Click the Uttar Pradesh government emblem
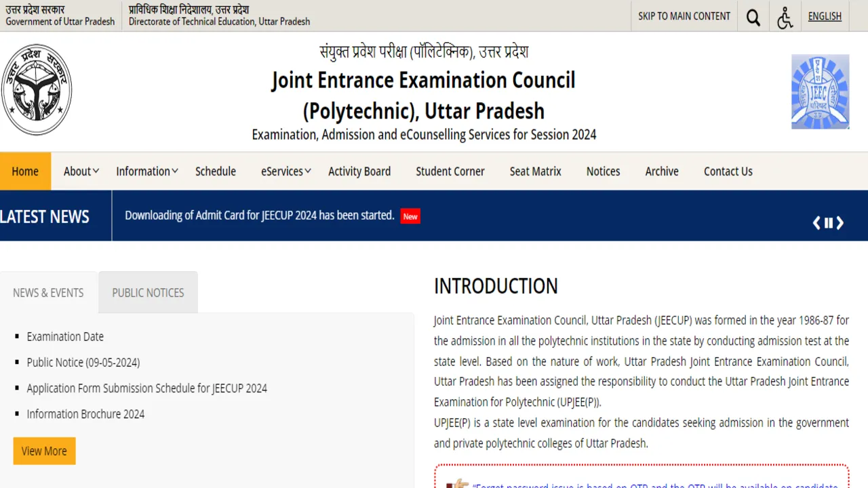Screen dimensions: 868x488 [37, 89]
